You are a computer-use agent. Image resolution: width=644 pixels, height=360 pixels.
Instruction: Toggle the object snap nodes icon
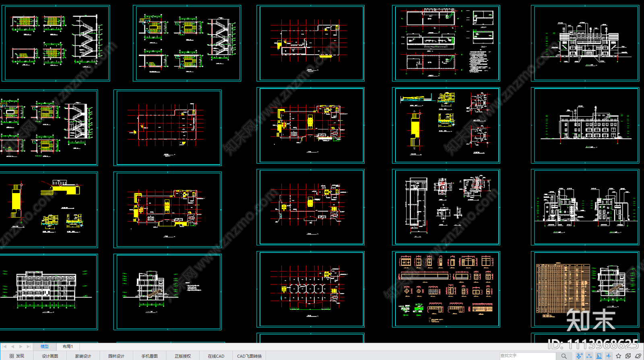click(x=579, y=356)
